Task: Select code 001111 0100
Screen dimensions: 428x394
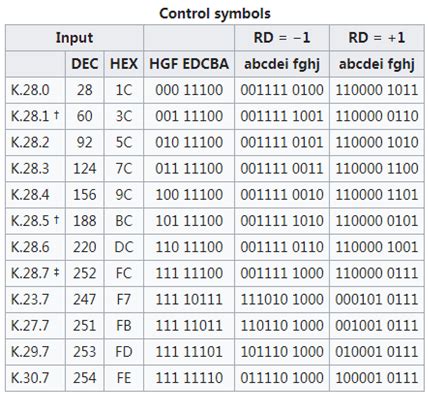Action: click(282, 90)
